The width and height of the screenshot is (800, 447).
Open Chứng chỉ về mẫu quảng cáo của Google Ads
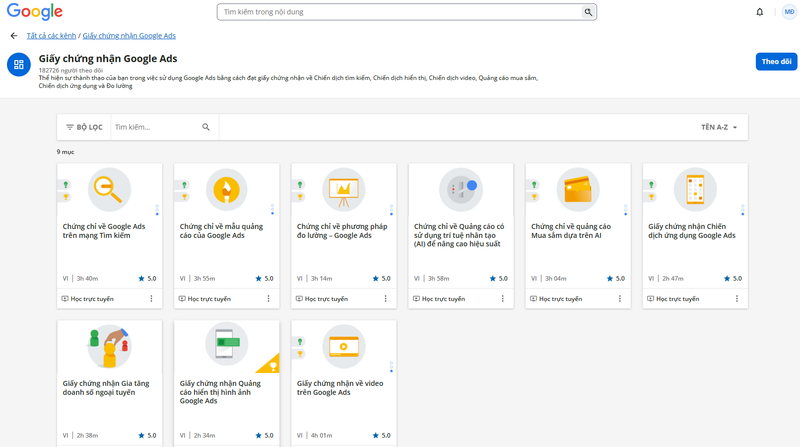pos(221,231)
